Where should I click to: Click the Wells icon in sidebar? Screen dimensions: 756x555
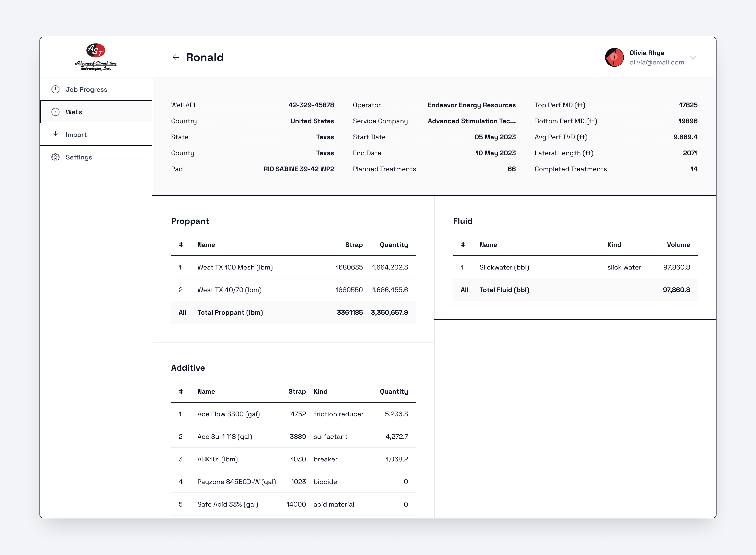(56, 112)
